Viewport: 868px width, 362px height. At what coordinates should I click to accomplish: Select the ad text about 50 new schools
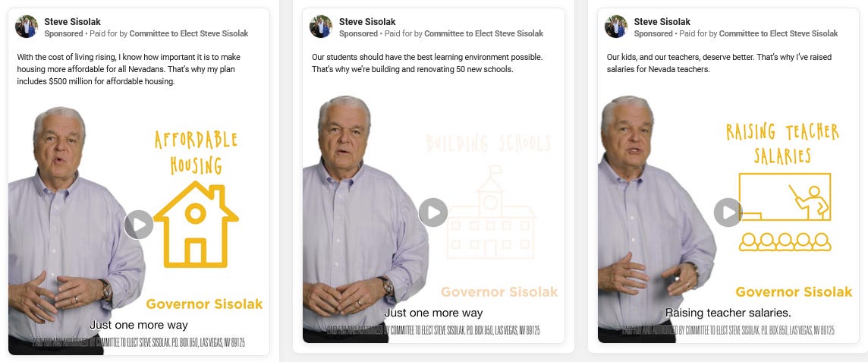coord(427,63)
